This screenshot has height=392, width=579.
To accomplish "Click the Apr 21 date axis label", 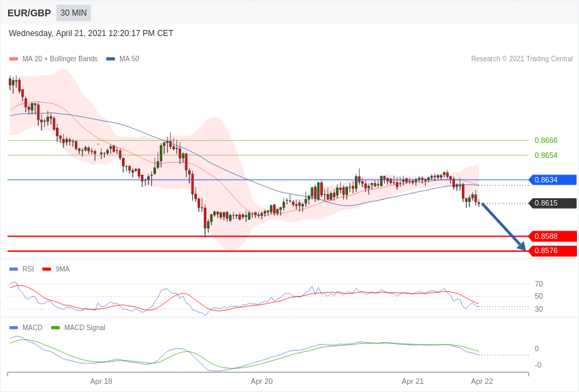I will pyautogui.click(x=413, y=381).
